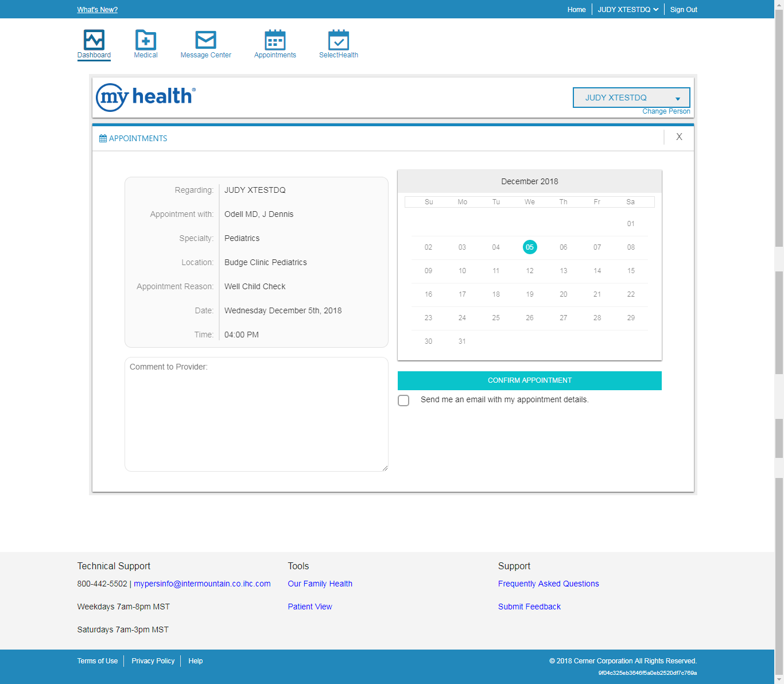Close the Appointments panel with X

click(679, 137)
